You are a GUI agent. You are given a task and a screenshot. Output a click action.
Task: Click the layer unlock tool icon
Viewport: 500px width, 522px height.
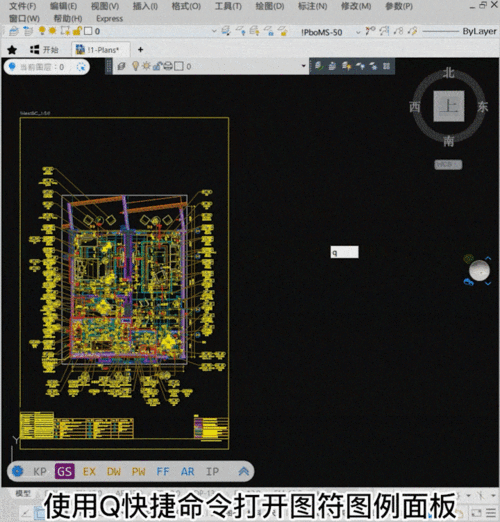tap(283, 31)
